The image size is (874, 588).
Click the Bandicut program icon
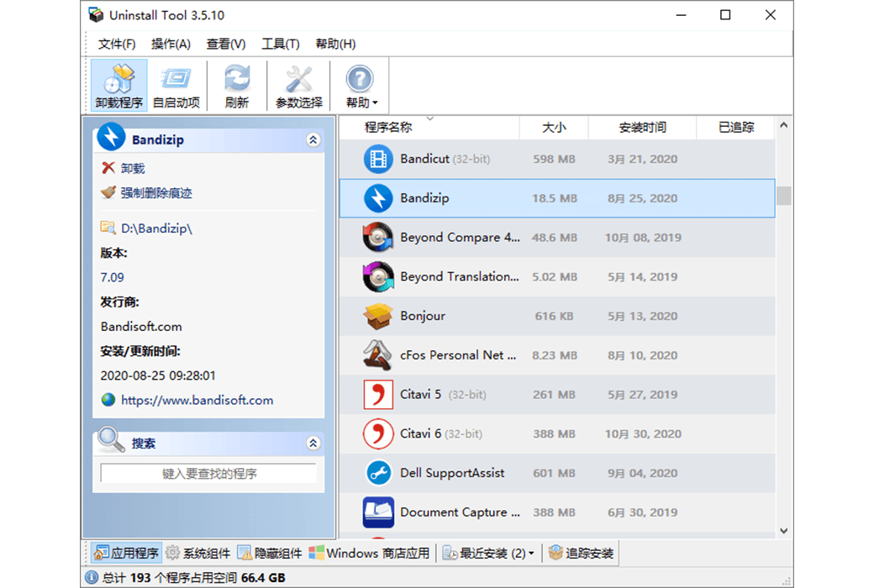[x=378, y=160]
